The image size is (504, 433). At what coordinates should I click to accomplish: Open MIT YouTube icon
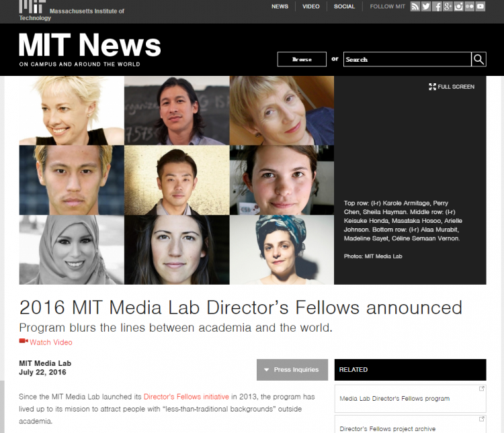coord(480,7)
